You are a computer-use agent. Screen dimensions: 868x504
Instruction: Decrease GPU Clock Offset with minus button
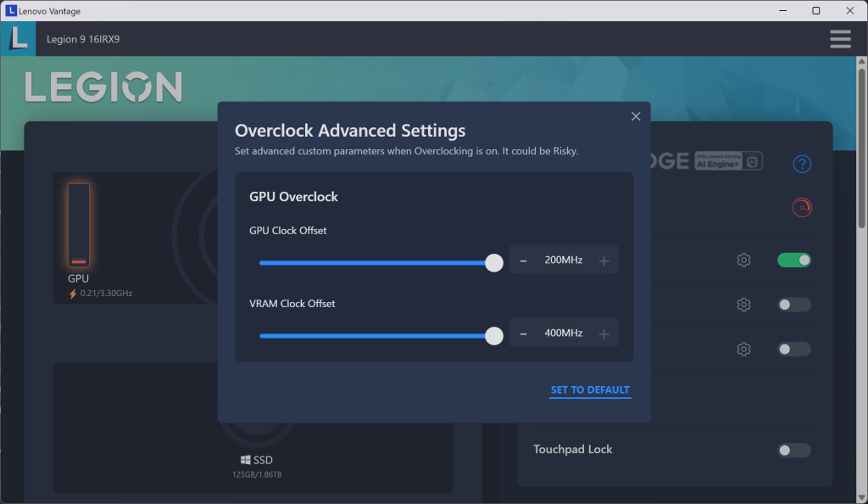coord(523,260)
